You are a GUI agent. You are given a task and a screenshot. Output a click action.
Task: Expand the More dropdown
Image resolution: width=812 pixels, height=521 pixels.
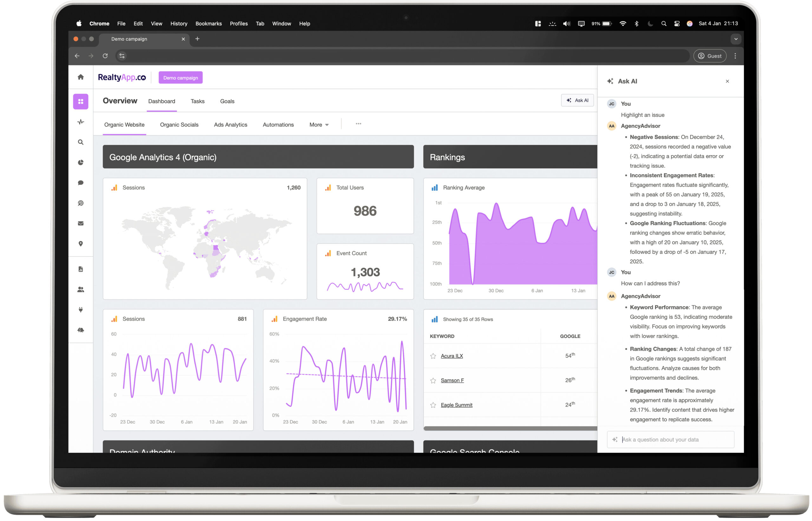(x=319, y=125)
